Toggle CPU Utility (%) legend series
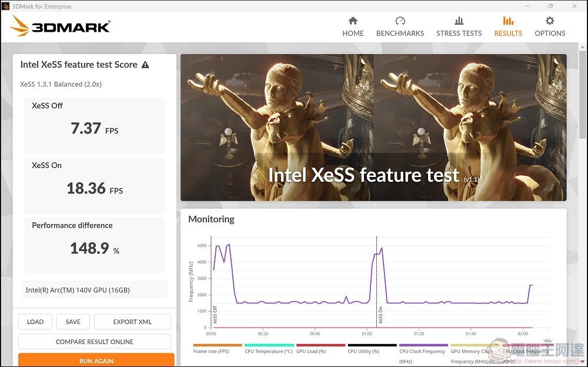Viewport: 588px width, 367px height. [x=372, y=349]
